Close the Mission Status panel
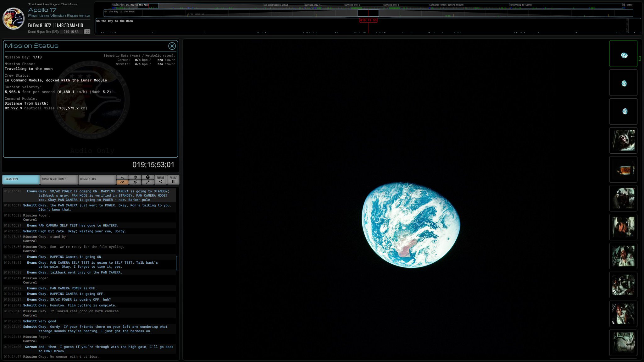The height and width of the screenshot is (362, 644). click(172, 46)
